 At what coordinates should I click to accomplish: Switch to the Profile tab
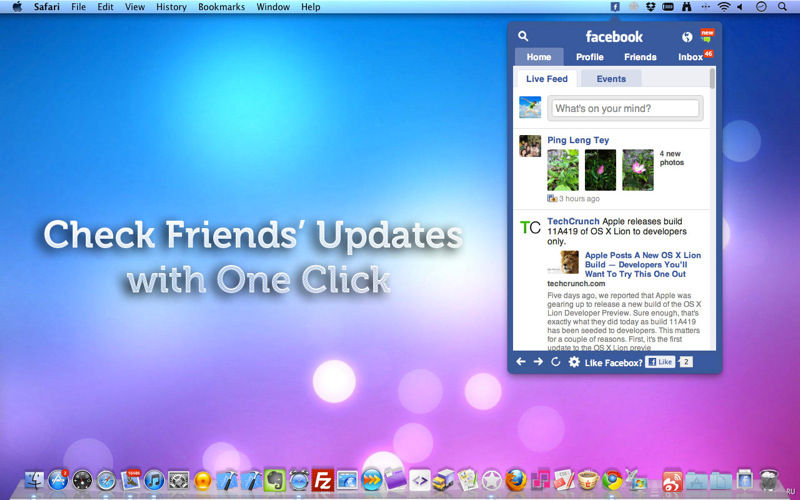tap(589, 57)
